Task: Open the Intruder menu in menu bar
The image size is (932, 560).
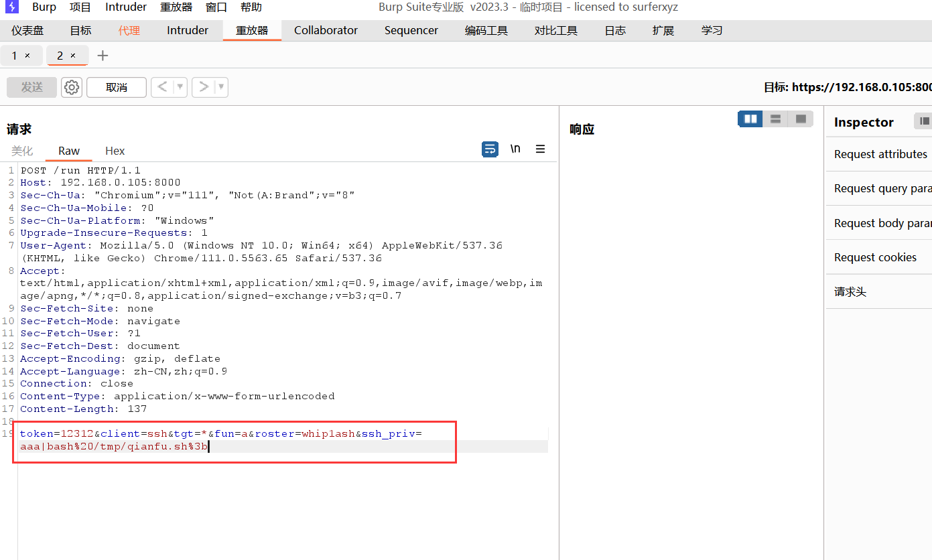Action: tap(126, 7)
